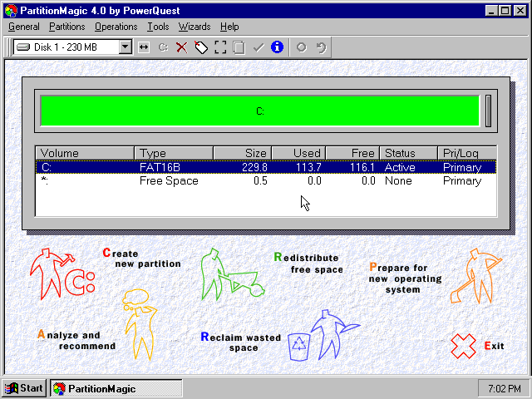
Task: Open the Operations menu
Action: [116, 27]
